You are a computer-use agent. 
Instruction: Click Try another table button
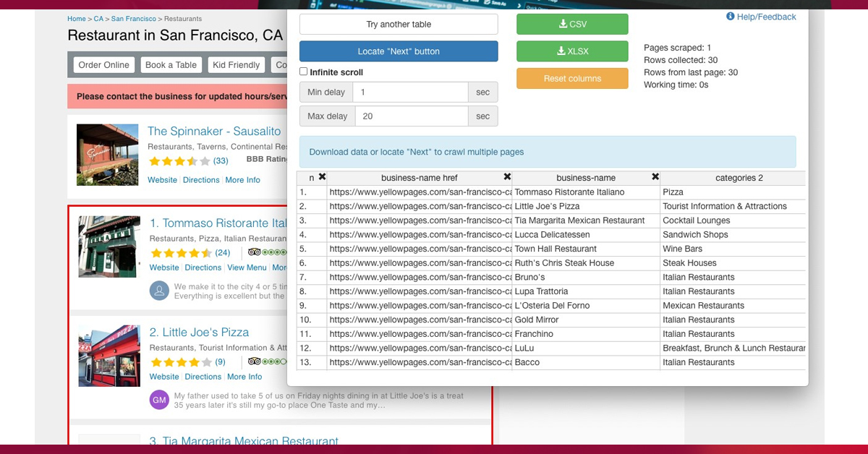coord(399,24)
